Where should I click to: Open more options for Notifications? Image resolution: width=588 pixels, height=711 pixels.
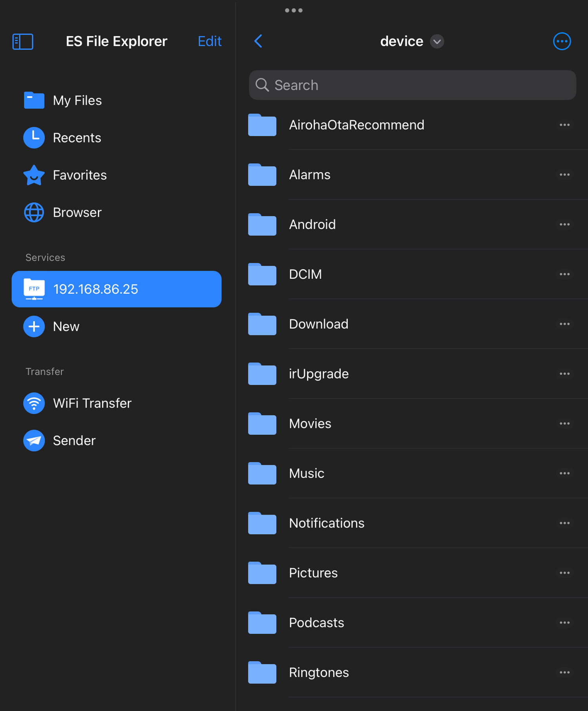pyautogui.click(x=564, y=523)
